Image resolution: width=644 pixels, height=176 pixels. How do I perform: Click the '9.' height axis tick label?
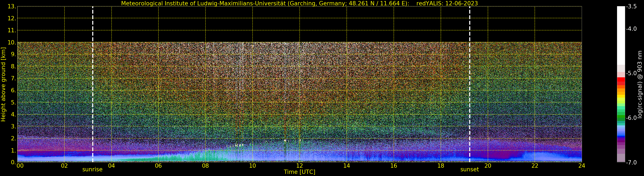click(x=13, y=54)
